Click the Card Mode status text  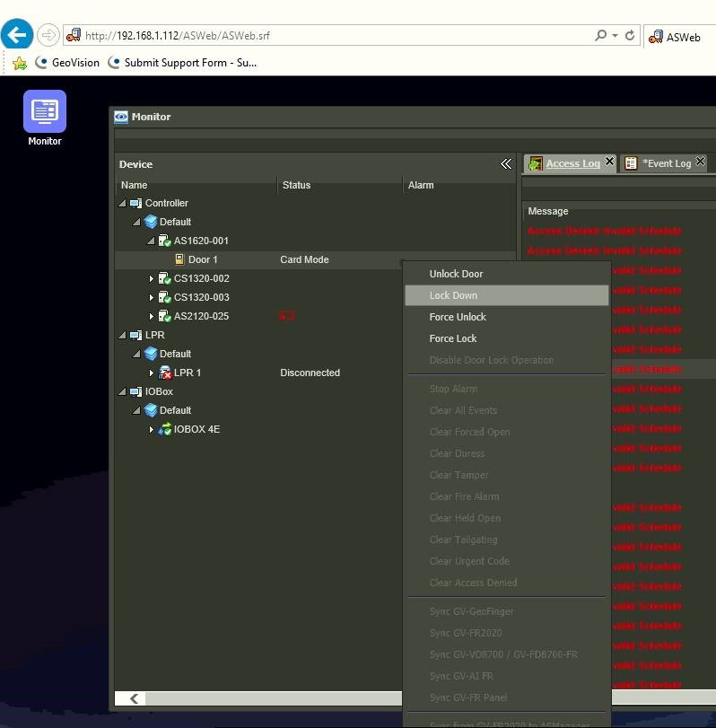coord(304,259)
